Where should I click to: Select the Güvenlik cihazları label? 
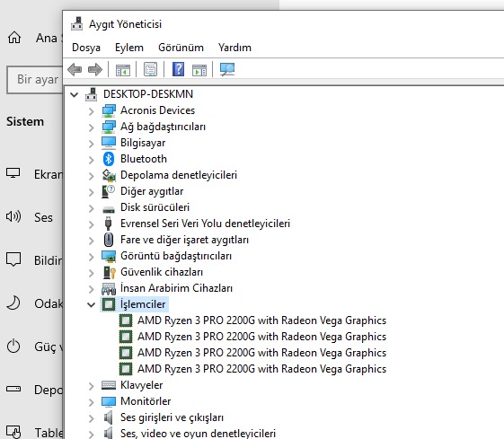162,272
